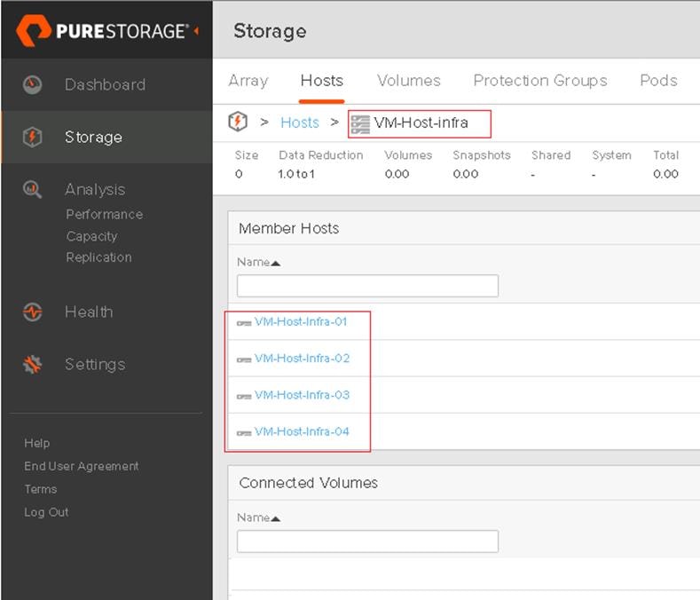Sort Connected Volumes by Name arrow

[276, 518]
